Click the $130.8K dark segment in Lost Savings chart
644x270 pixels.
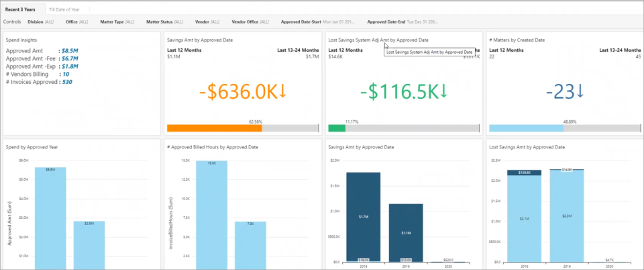point(524,173)
